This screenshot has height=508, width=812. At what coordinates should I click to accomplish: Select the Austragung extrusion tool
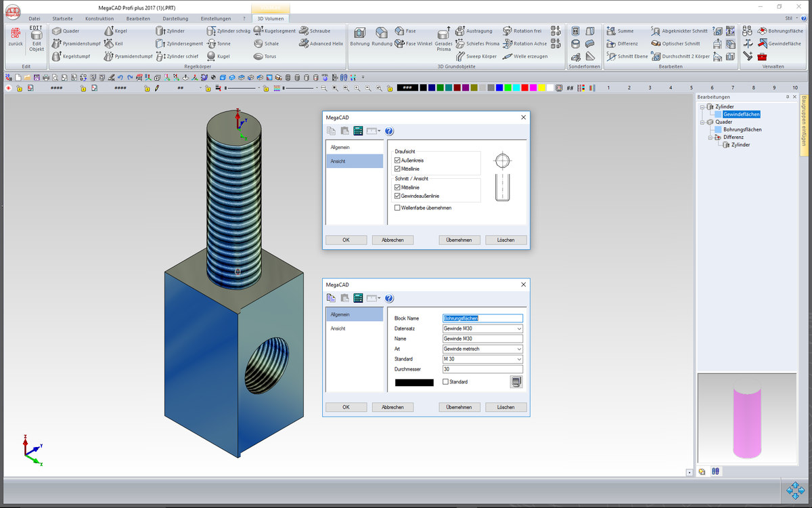click(x=474, y=31)
